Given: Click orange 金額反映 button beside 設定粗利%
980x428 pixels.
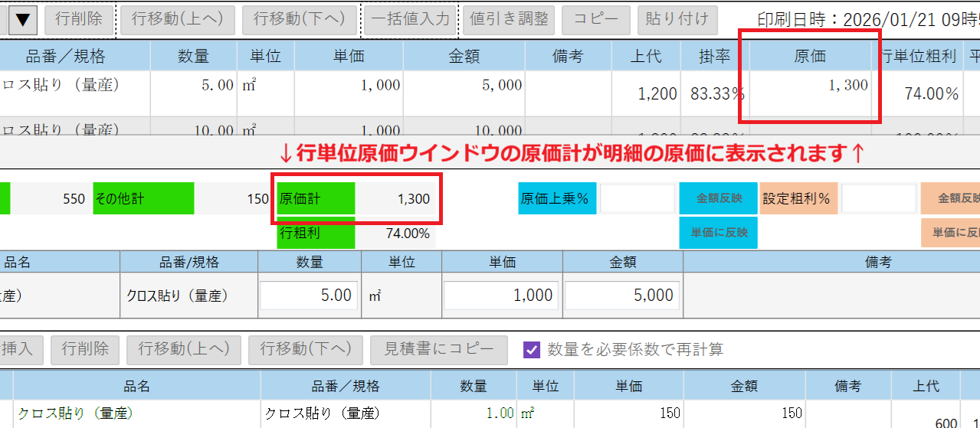Looking at the screenshot, I should click(950, 198).
